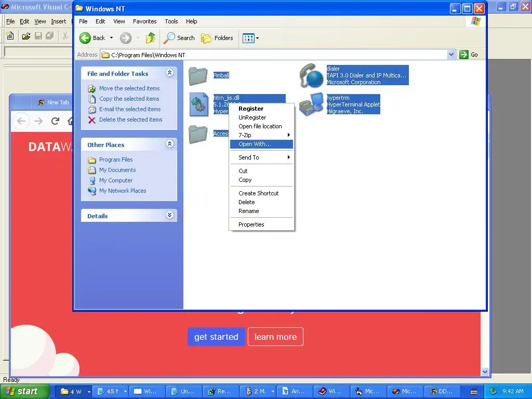
Task: Select the Pinball folder icon
Action: (198, 76)
